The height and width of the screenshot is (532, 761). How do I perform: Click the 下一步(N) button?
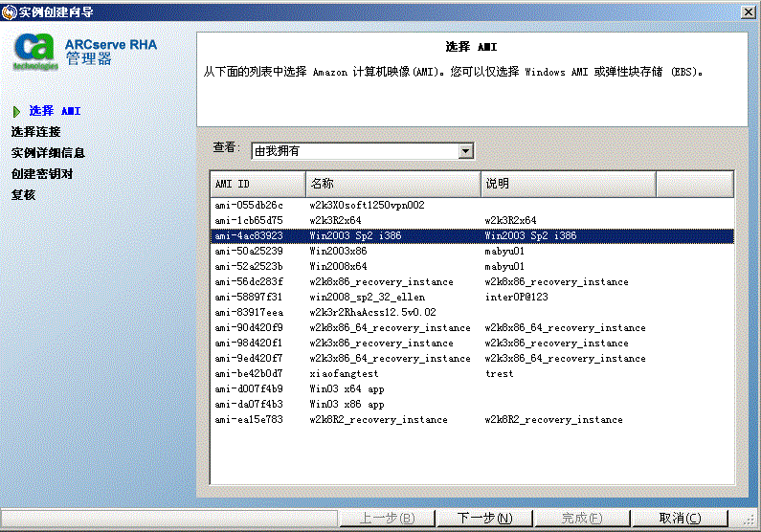coord(484,518)
